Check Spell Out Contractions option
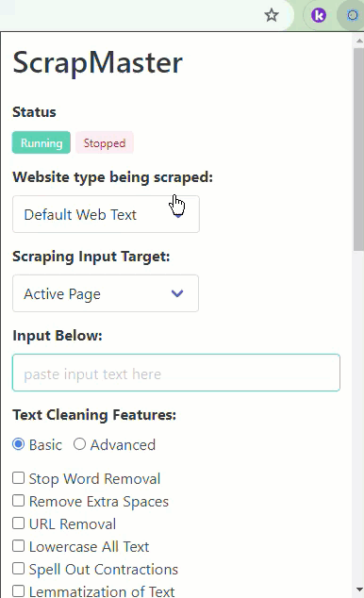 [x=18, y=568]
